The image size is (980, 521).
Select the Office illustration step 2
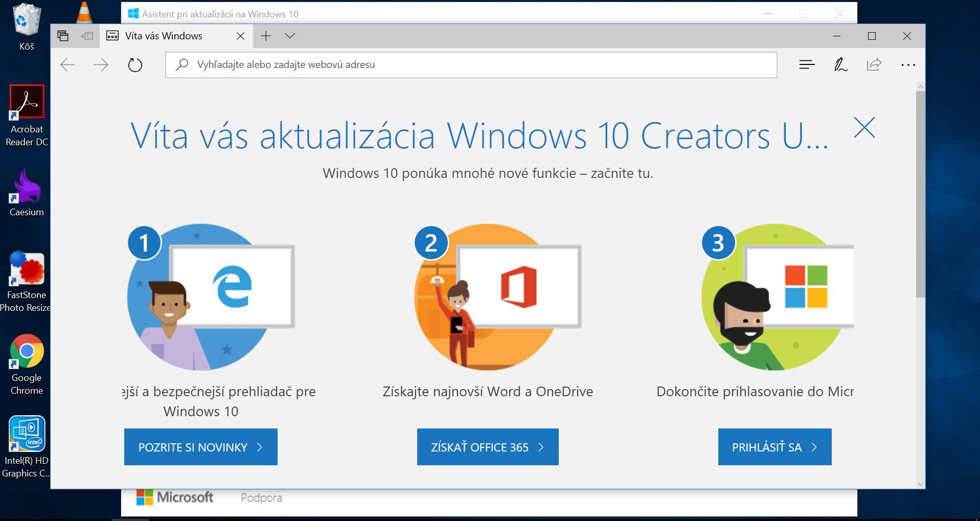click(x=498, y=297)
